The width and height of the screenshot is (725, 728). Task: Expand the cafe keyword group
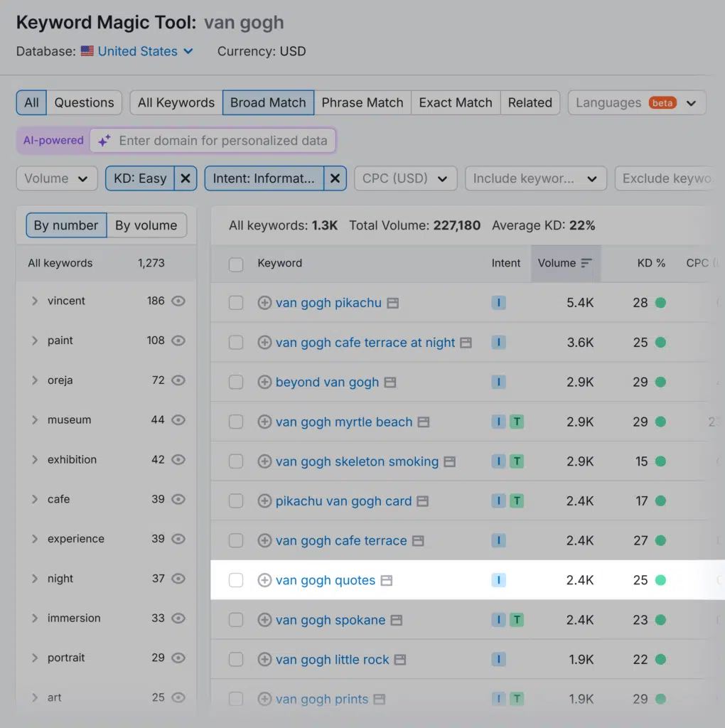point(35,499)
